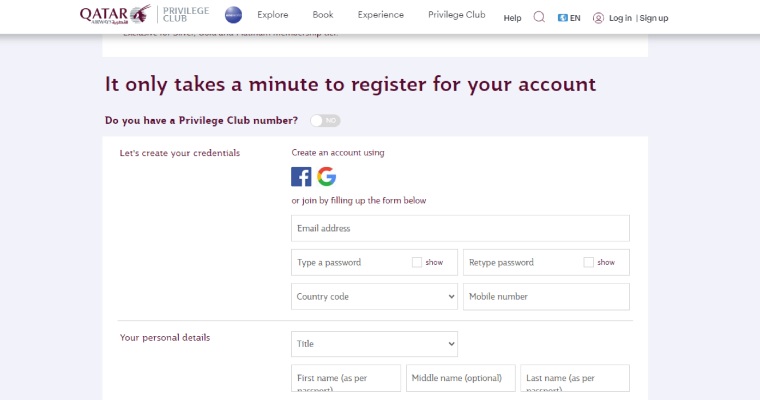
Task: Click the Sign up link
Action: [x=654, y=18]
